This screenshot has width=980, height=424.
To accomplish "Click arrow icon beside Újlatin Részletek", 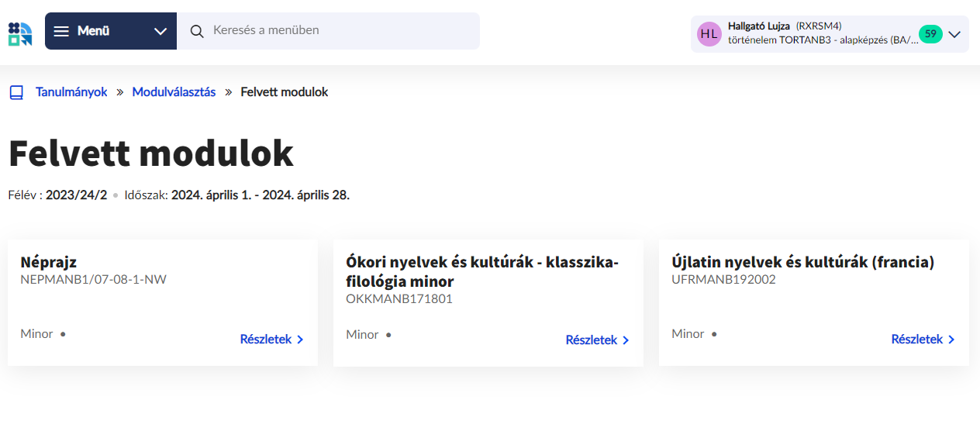I will (951, 340).
